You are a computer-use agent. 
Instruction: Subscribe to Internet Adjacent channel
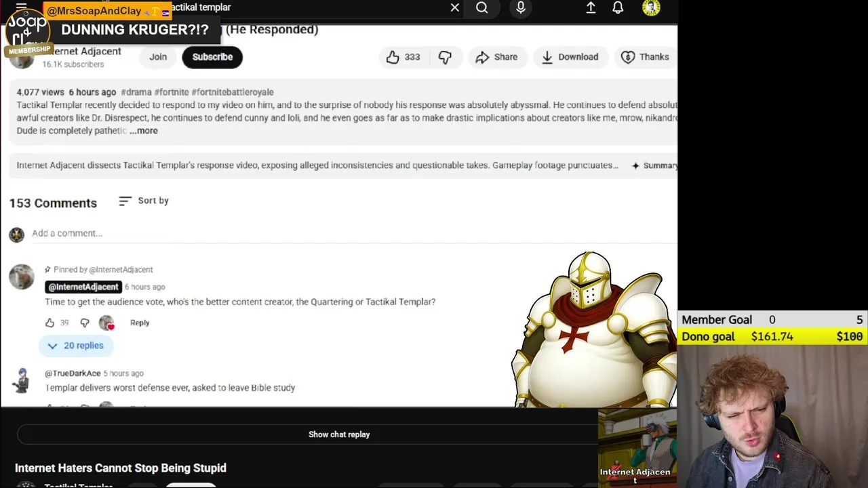pyautogui.click(x=212, y=57)
